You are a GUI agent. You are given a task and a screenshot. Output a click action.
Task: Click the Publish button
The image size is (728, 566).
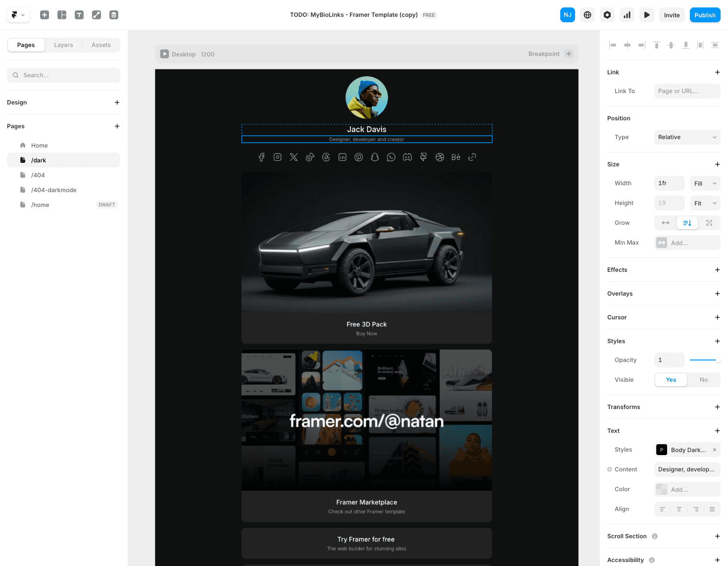point(705,15)
